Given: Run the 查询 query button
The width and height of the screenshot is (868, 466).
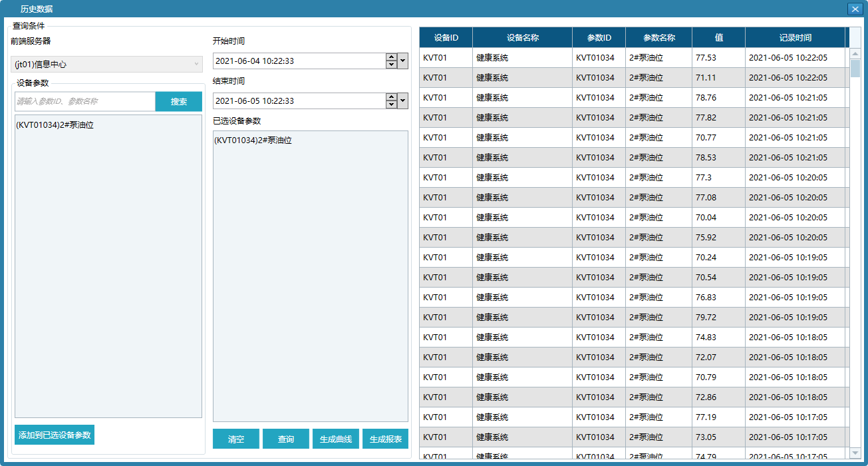Looking at the screenshot, I should (x=286, y=439).
